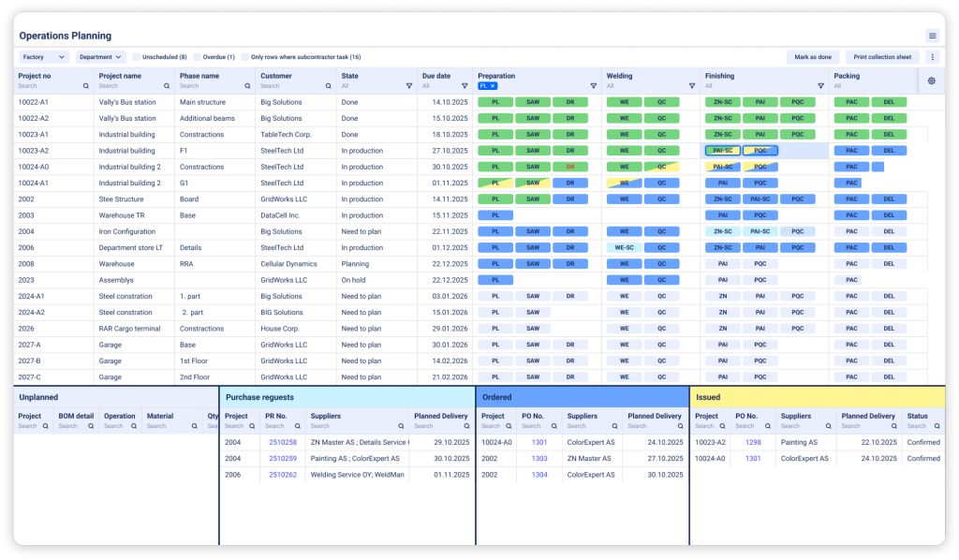This screenshot has height=560, width=959.
Task: Click the Mark as done button
Action: (x=811, y=57)
